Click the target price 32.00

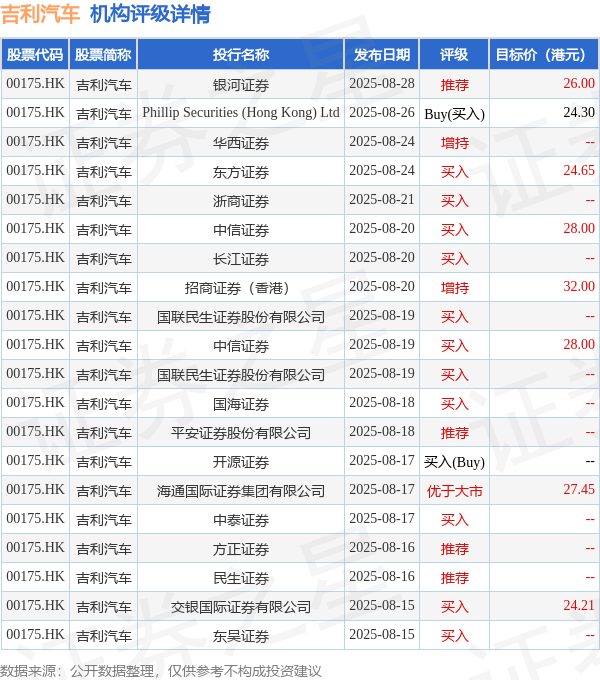tap(579, 286)
